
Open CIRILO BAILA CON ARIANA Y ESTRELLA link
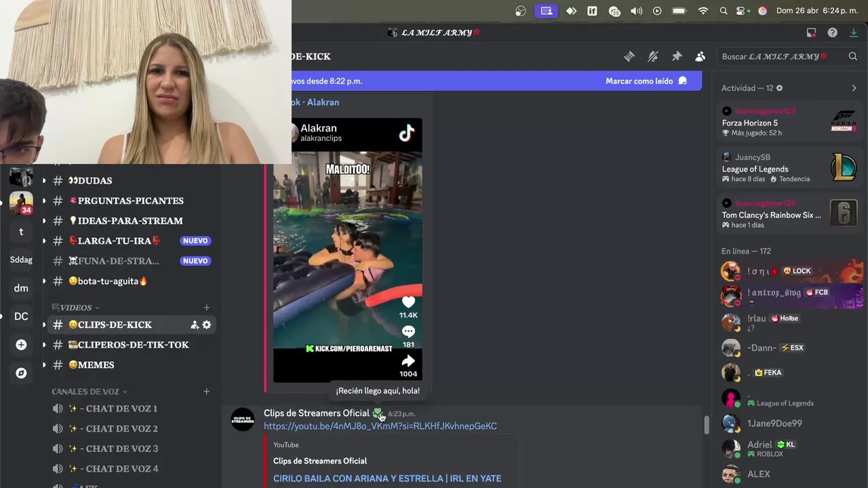387,479
